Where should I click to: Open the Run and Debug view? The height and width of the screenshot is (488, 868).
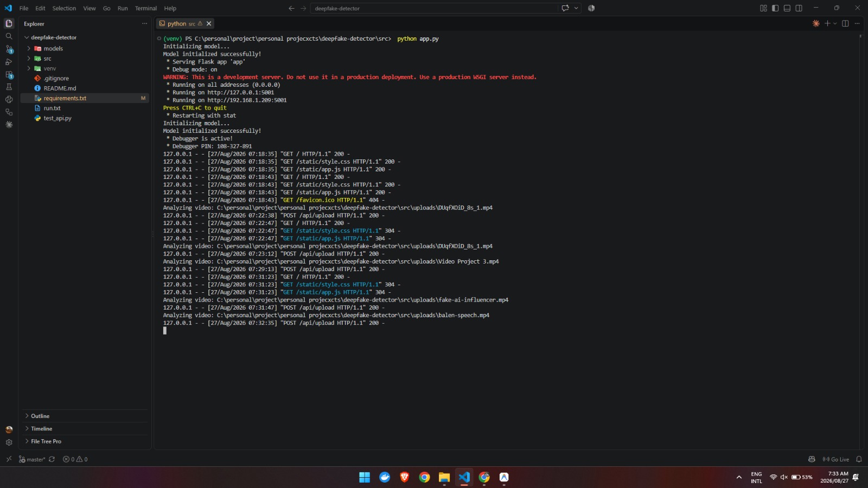[x=9, y=62]
